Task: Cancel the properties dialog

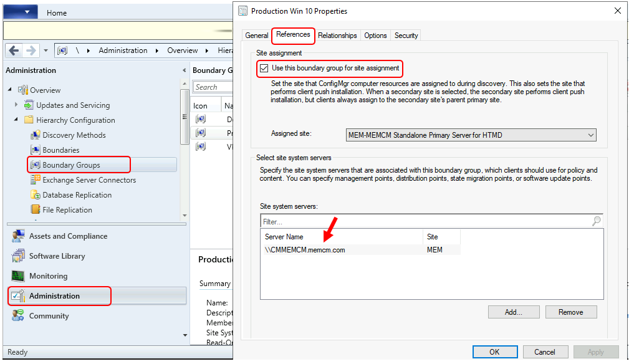Action: point(545,352)
